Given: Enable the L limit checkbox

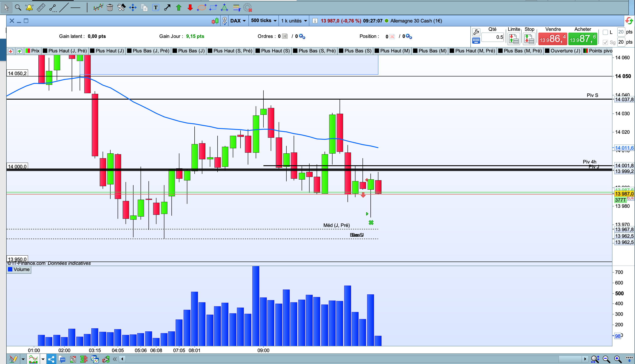Looking at the screenshot, I should [x=605, y=32].
